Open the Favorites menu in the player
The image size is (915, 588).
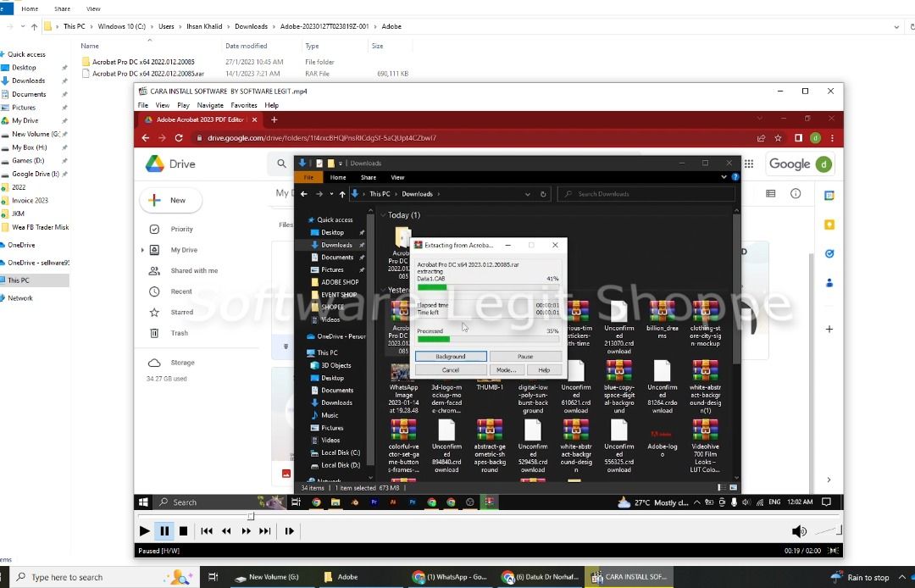[x=244, y=106]
